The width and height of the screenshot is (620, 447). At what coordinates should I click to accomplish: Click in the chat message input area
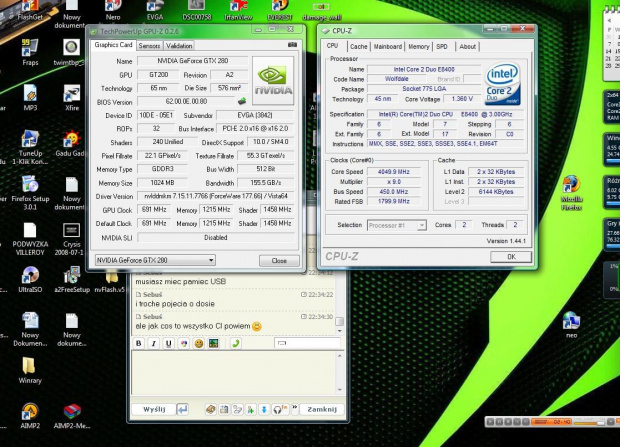(234, 373)
